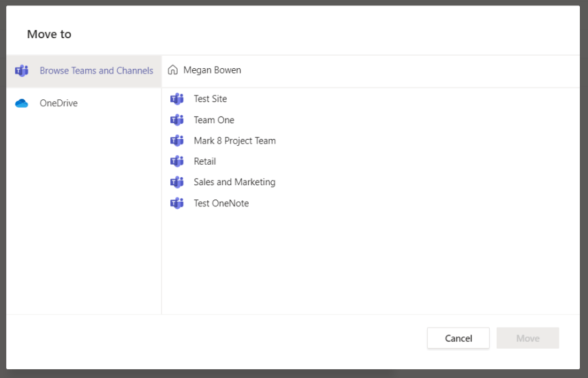Click the Teams icon next to Retail
The height and width of the screenshot is (378, 588).
[x=177, y=161]
